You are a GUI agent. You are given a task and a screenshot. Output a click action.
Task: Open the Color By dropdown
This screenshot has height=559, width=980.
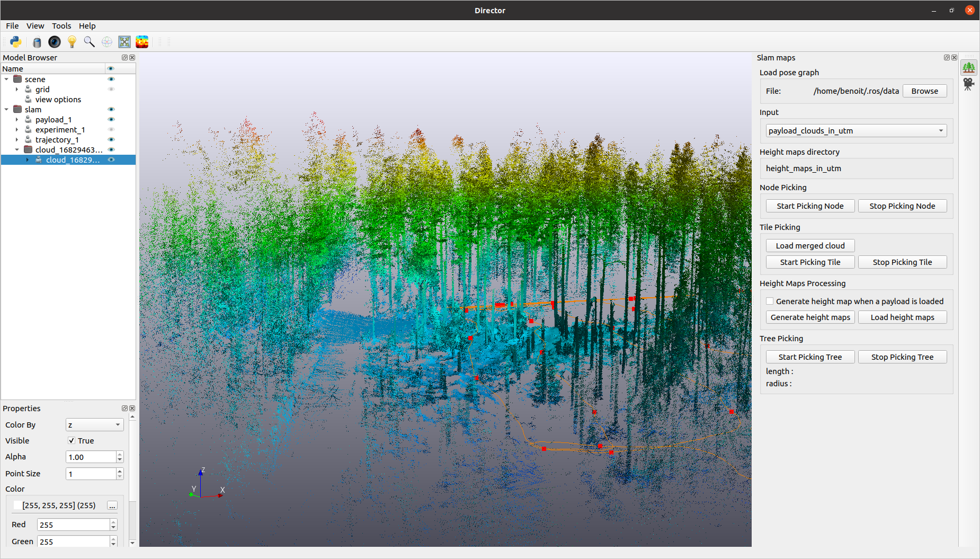click(x=94, y=425)
